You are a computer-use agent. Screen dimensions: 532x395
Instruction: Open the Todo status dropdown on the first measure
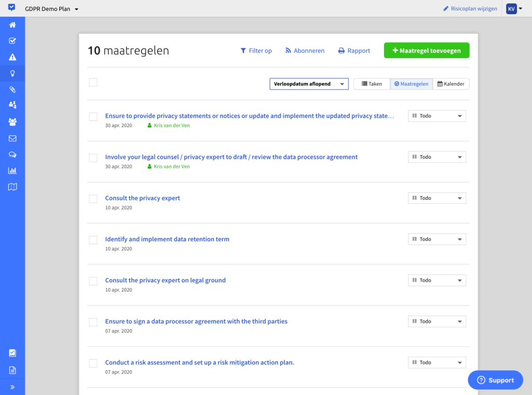[436, 115]
